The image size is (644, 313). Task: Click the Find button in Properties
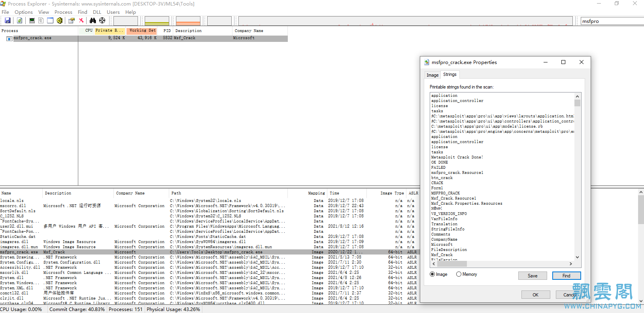click(567, 276)
